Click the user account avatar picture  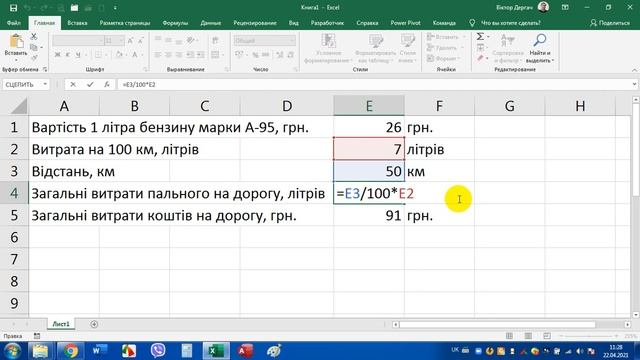point(543,7)
